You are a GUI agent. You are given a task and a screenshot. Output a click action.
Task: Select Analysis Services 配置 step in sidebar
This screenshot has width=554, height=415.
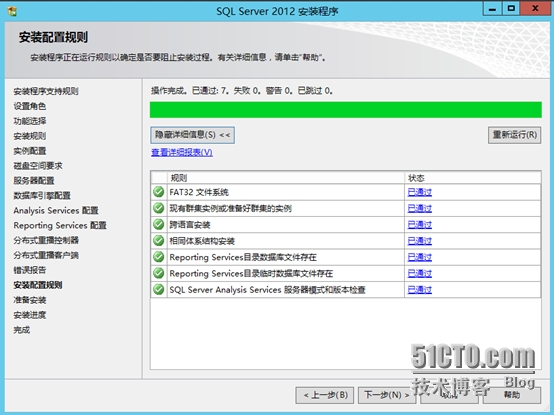pos(56,211)
